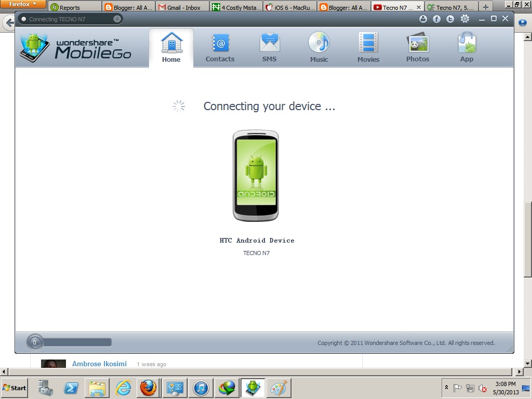Open Wondershare Twitter page icon

point(450,19)
